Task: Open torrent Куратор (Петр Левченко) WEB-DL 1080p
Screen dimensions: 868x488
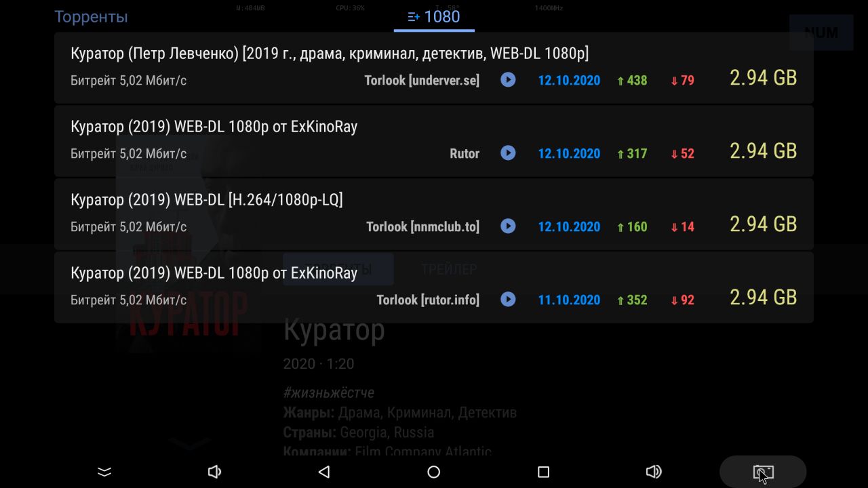Action: click(434, 66)
